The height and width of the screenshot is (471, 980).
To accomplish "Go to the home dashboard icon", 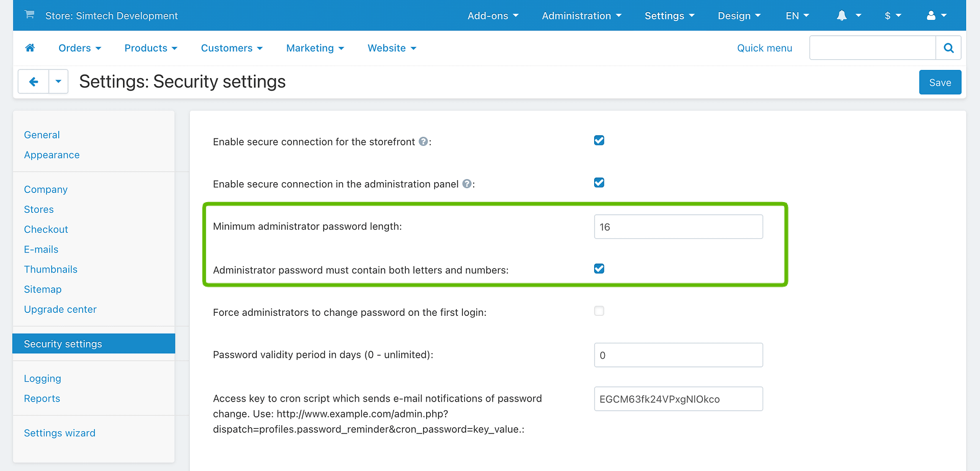I will (x=30, y=48).
